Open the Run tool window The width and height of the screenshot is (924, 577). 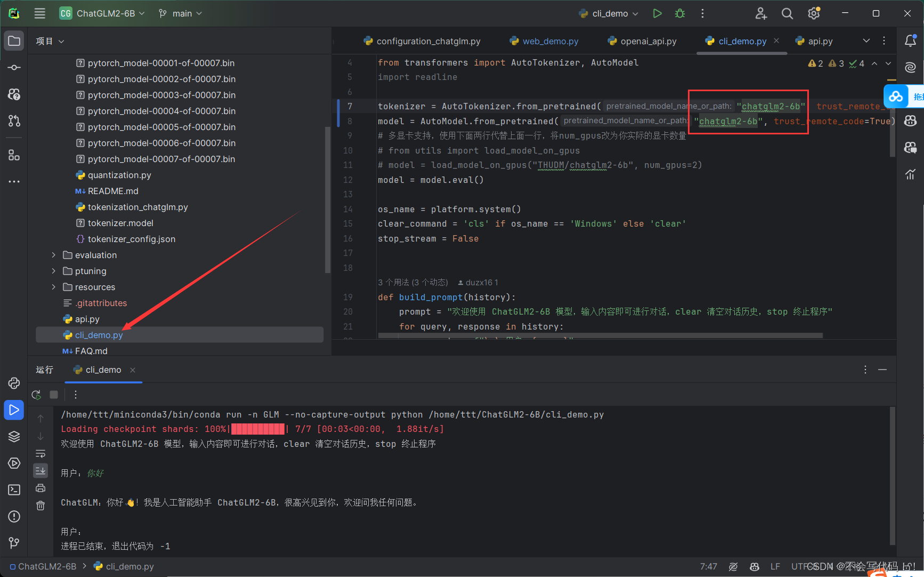(14, 410)
